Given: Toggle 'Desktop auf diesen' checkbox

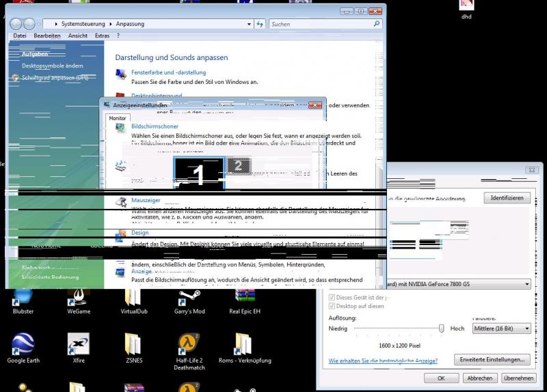Looking at the screenshot, I should coord(333,306).
